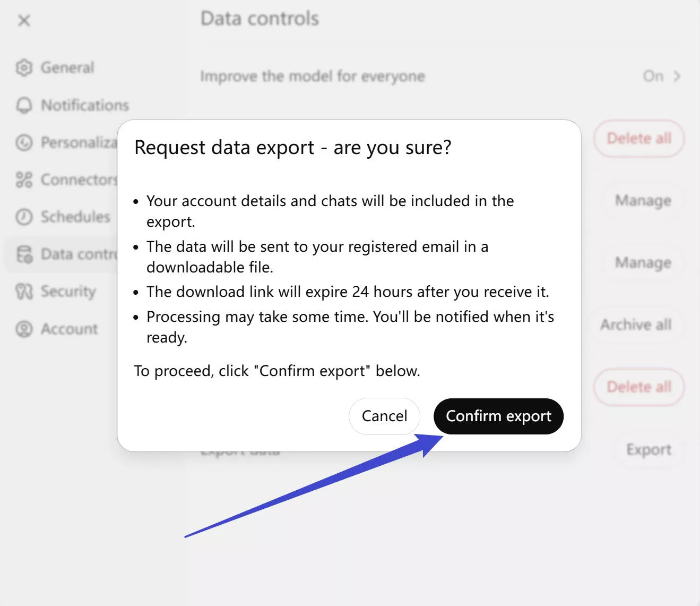Viewport: 700px width, 606px height.
Task: Open the Account profile icon
Action: pyautogui.click(x=23, y=329)
